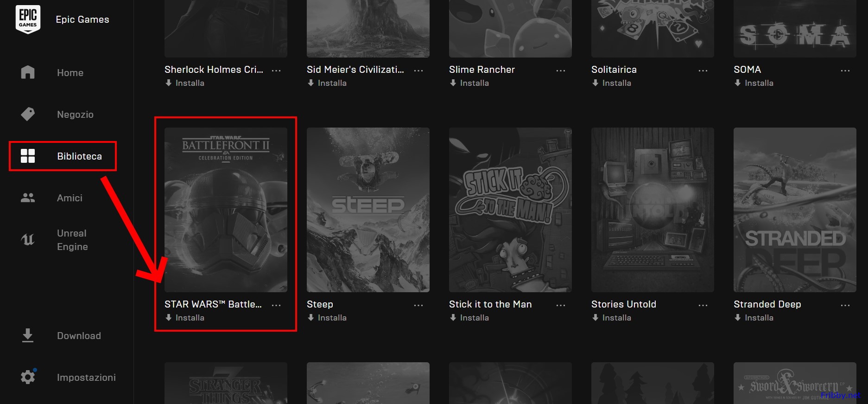Click the Download arrow icon
Screen dimensions: 868x404
point(28,335)
